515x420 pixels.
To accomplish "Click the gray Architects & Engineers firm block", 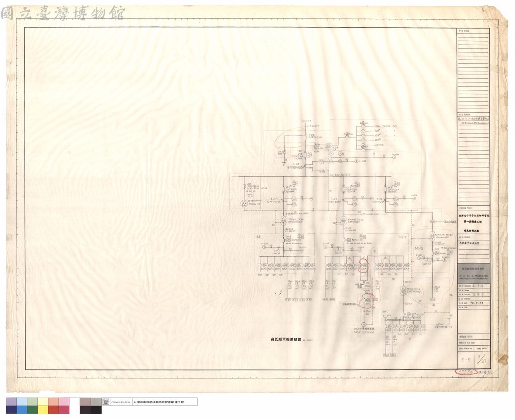I will 474,273.
